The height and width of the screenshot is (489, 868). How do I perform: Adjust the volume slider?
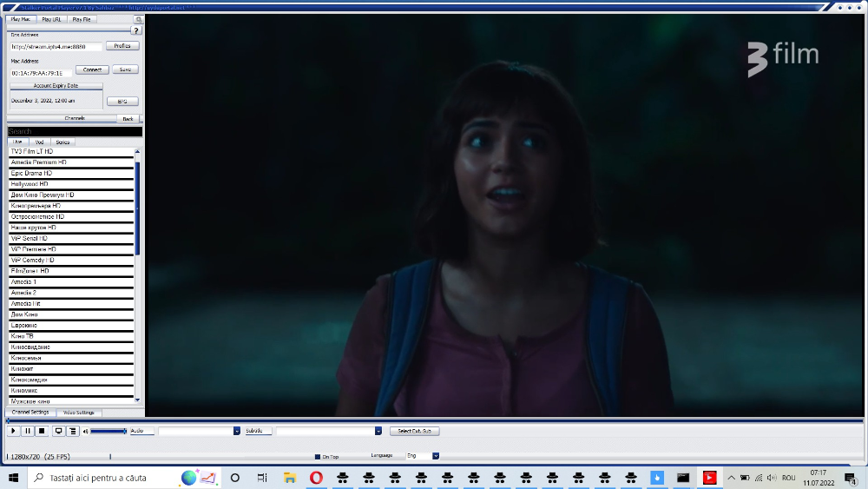[108, 431]
